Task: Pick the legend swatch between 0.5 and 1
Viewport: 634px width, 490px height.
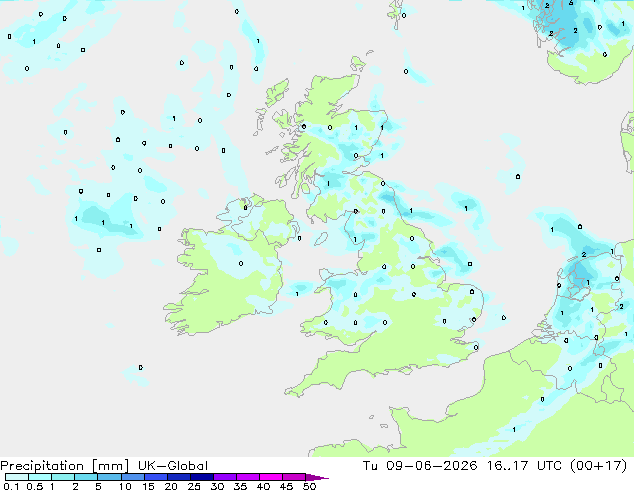Action: point(40,477)
